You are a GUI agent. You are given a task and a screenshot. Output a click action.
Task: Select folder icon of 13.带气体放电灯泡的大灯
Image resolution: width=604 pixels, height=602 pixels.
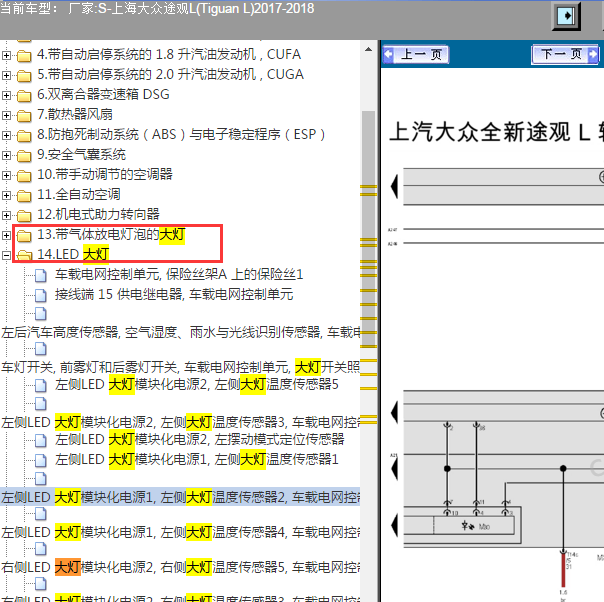tap(24, 236)
